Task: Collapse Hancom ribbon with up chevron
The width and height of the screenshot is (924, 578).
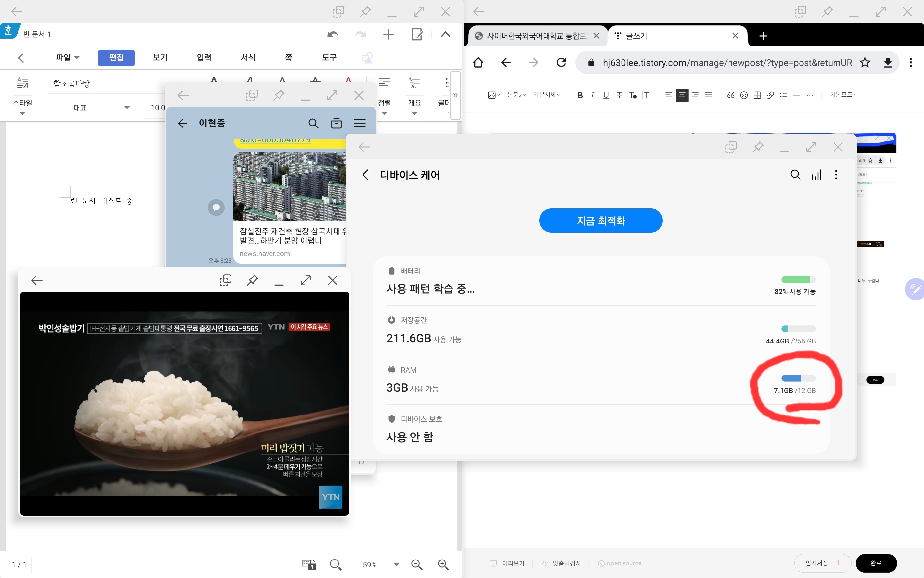Action: [445, 34]
